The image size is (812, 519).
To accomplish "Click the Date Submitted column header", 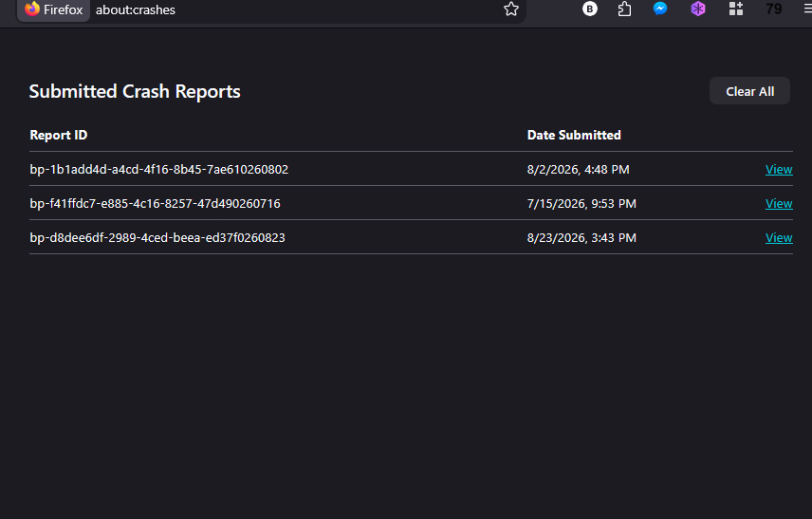I will tap(574, 135).
